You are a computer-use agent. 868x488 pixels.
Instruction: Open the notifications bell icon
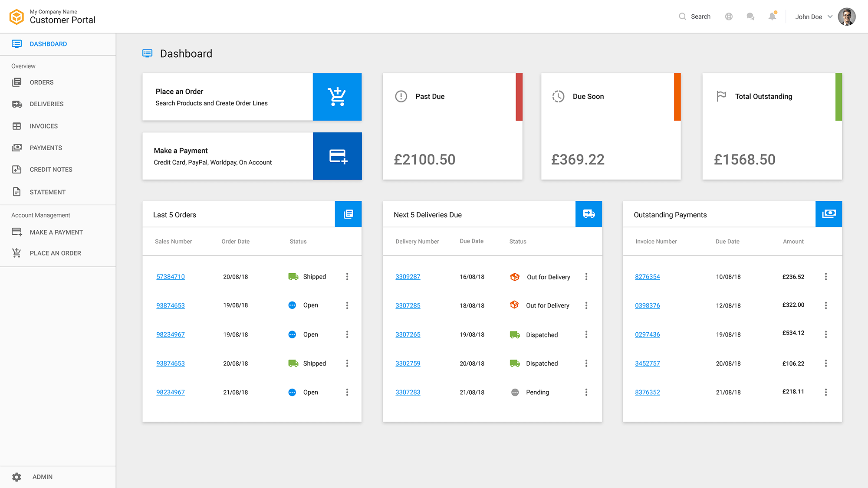pyautogui.click(x=772, y=16)
